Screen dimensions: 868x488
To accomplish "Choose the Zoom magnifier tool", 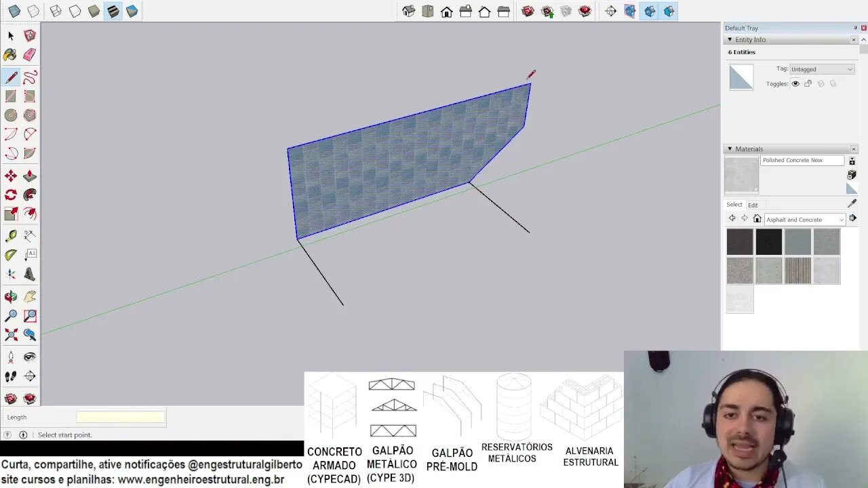I will click(11, 316).
